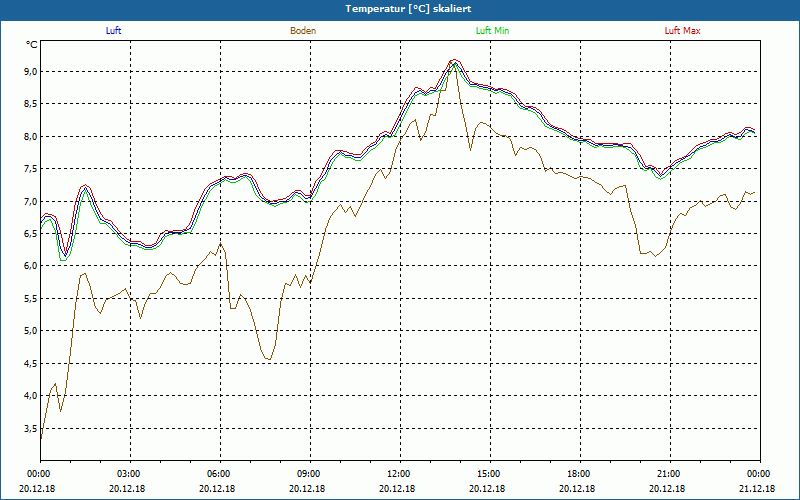The height and width of the screenshot is (500, 800).
Task: Click the red Luft Max legend label
Action: 682,31
